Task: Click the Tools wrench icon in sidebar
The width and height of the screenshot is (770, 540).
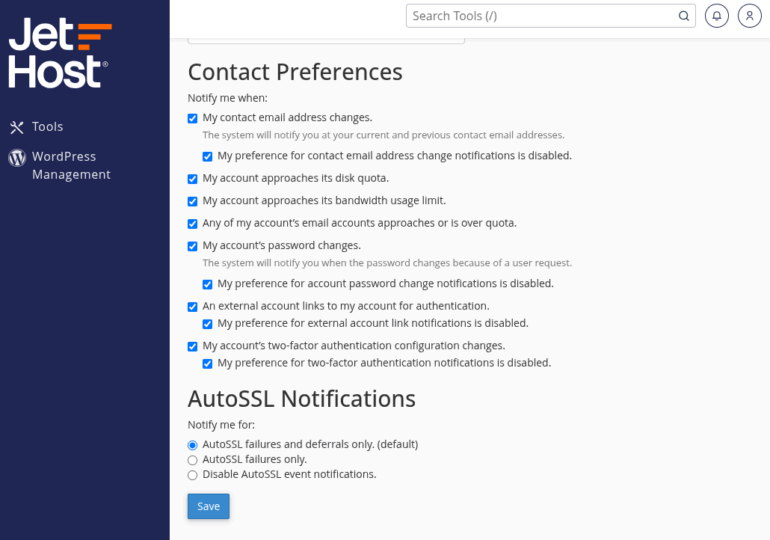Action: [x=17, y=127]
